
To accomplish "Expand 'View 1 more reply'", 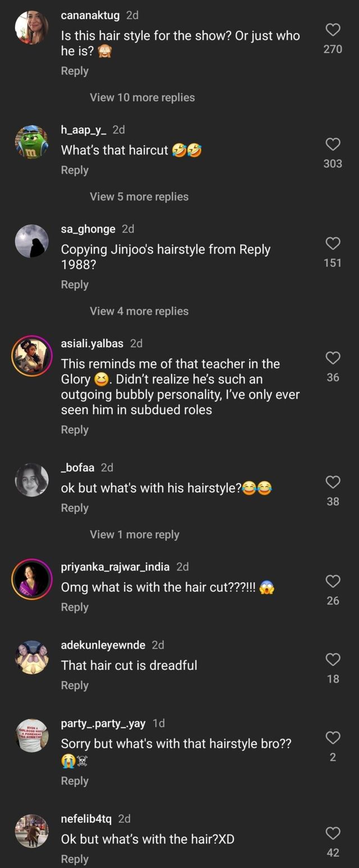I will 134,534.
